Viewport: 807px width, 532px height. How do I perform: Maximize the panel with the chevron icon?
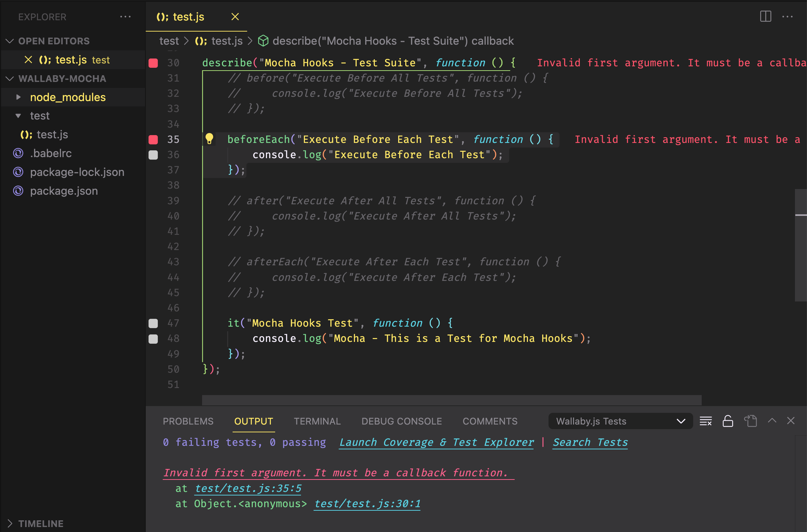pos(772,421)
